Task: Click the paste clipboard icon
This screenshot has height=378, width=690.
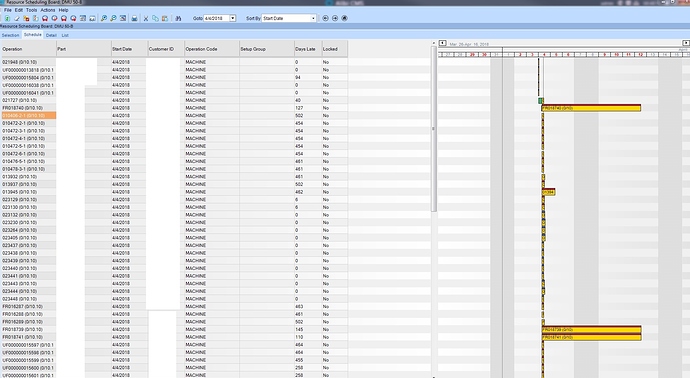Action: 165,18
